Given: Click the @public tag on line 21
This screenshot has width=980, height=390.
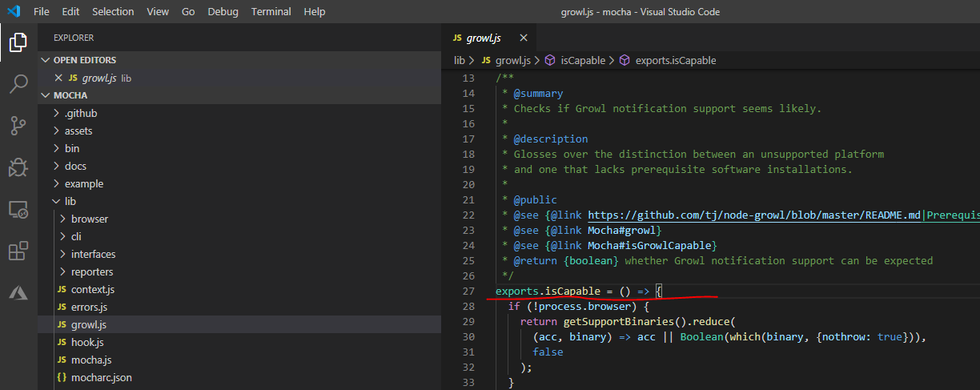Looking at the screenshot, I should pyautogui.click(x=535, y=199).
